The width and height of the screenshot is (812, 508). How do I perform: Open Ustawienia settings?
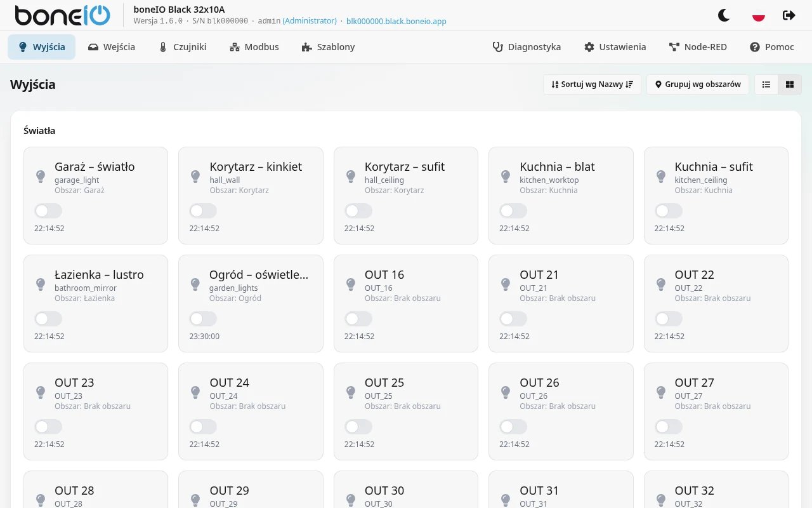615,47
